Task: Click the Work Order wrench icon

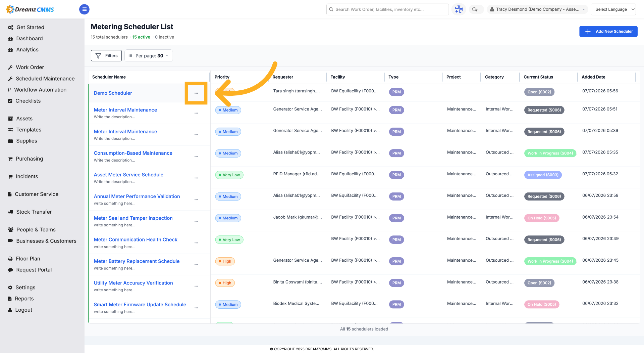Action: (10, 68)
